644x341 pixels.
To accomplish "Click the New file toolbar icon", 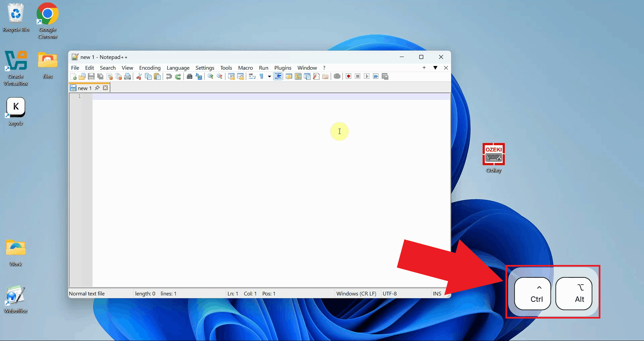I will pos(73,77).
